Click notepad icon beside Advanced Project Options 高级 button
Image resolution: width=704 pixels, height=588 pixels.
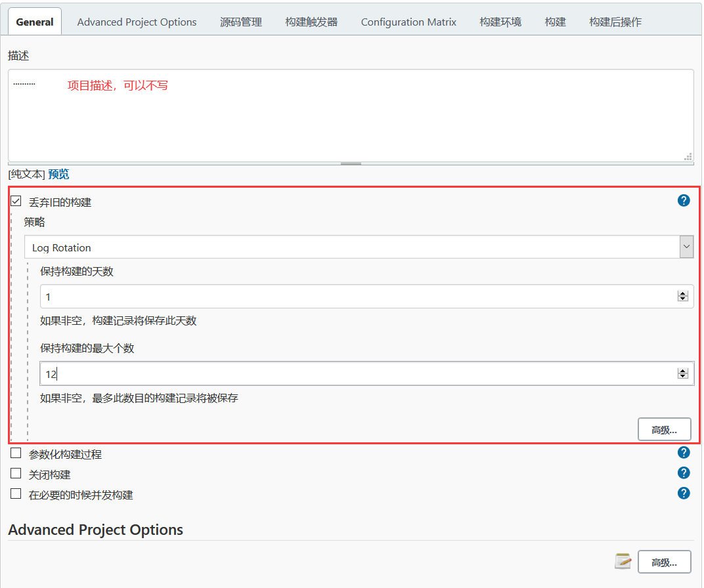[623, 561]
